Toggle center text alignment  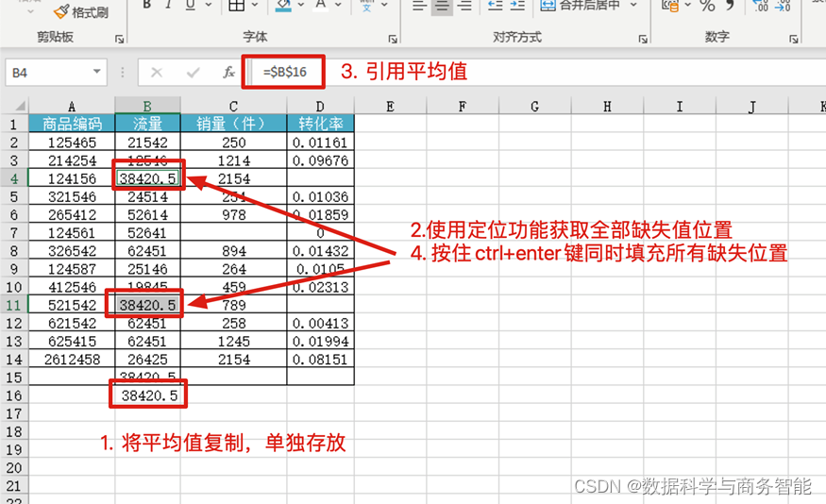[x=442, y=6]
